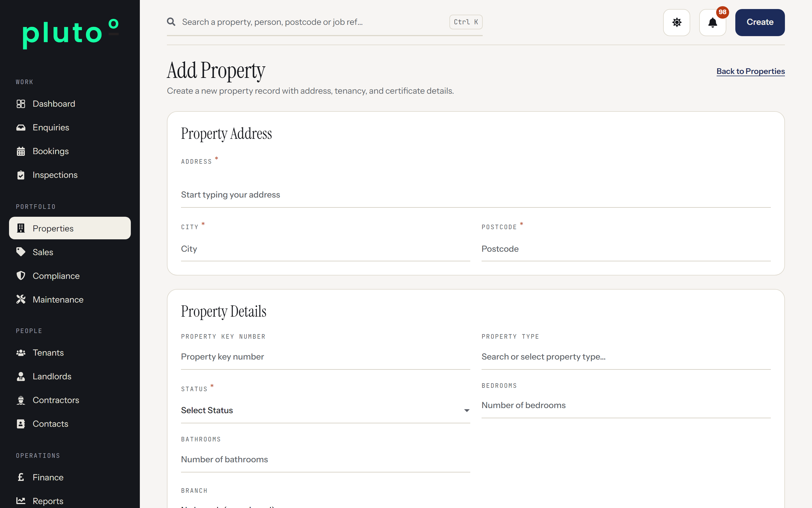The image size is (812, 508).
Task: Click the pluto logo
Action: coord(70,34)
